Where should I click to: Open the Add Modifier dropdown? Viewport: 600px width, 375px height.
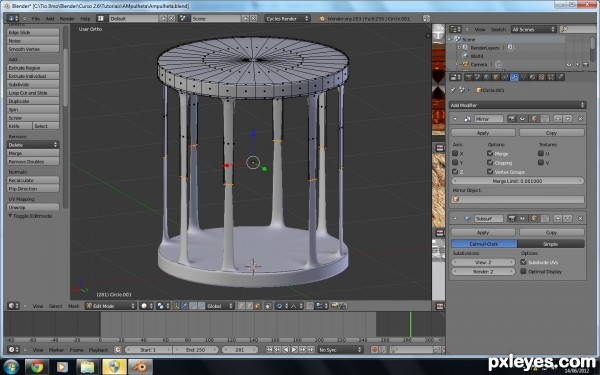click(517, 105)
